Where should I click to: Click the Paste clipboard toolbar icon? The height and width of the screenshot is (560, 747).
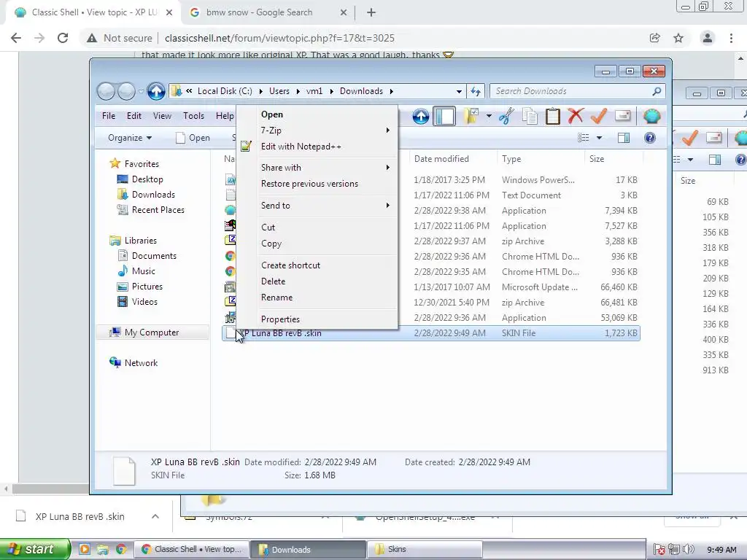click(x=552, y=116)
